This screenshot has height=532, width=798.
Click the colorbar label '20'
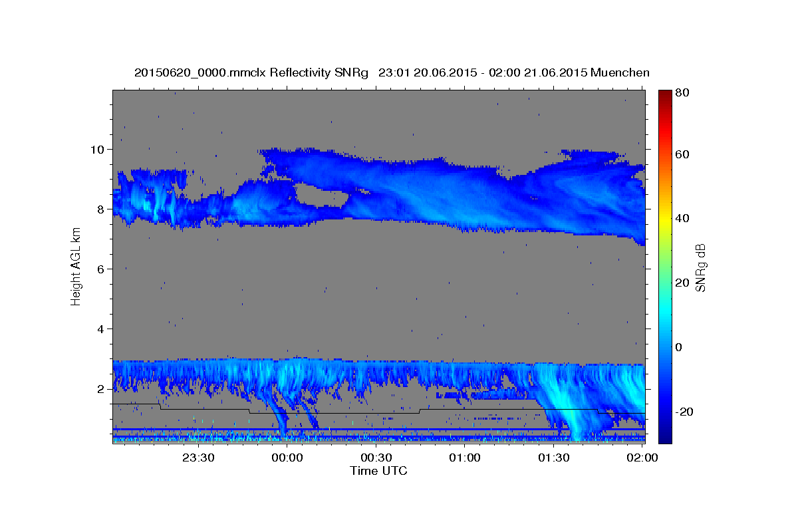point(681,283)
